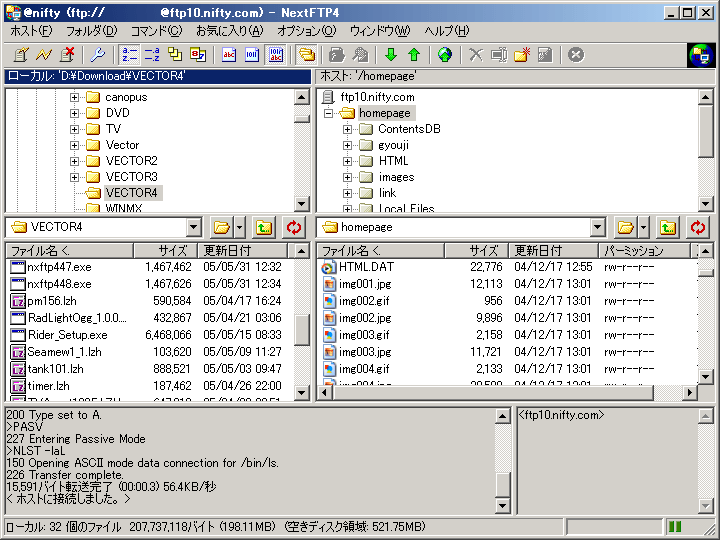Image resolution: width=720 pixels, height=540 pixels.
Task: Select auto transfer mode icon
Action: 276,55
